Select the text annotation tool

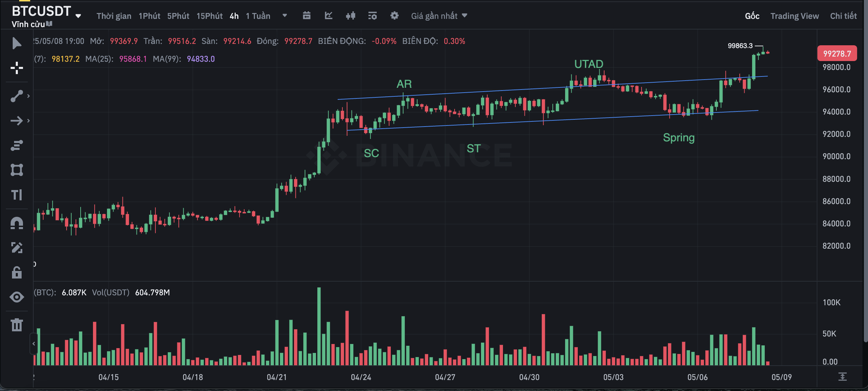pyautogui.click(x=16, y=195)
